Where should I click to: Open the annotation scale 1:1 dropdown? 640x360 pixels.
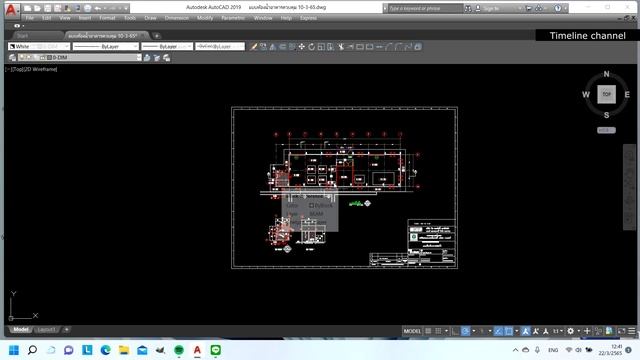tap(558, 331)
